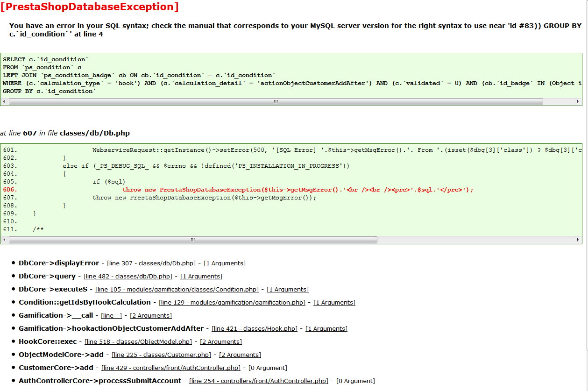Open link 'line 429 - controllers/front/AuthController.php'

[171, 368]
